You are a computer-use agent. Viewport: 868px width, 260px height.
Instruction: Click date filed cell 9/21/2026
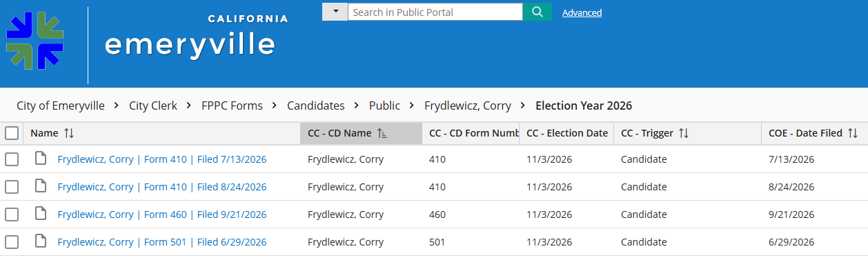coord(791,214)
